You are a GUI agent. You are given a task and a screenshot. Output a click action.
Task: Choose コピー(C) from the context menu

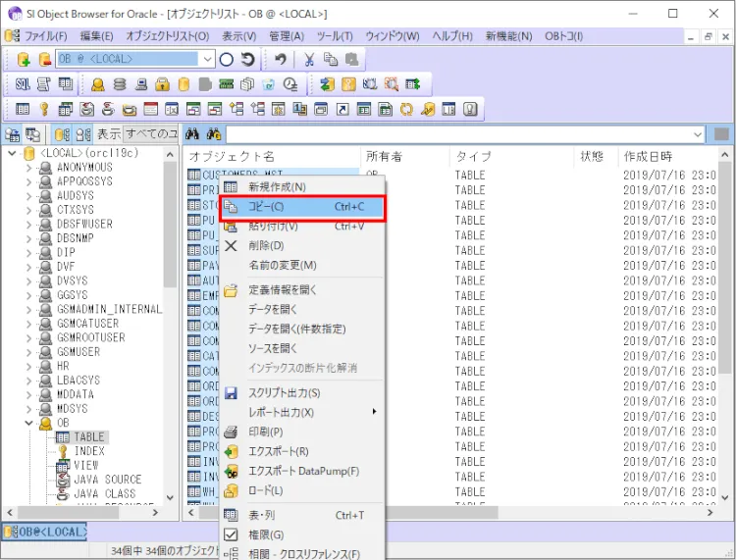click(x=303, y=207)
